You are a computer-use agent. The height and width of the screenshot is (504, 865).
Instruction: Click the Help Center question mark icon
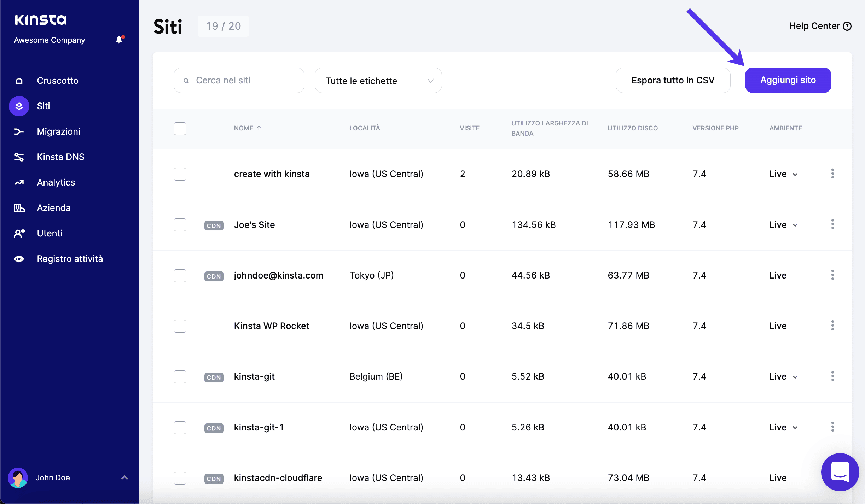847,26
